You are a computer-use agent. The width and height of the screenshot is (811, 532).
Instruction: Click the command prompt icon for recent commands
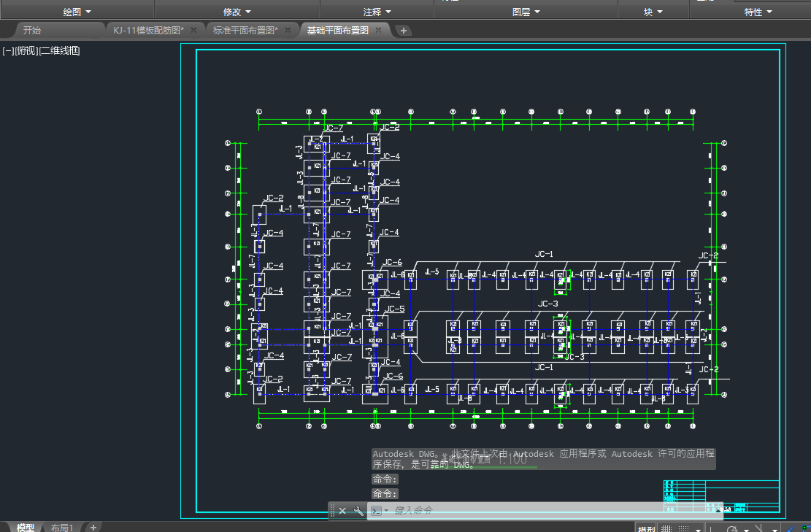coord(376,511)
